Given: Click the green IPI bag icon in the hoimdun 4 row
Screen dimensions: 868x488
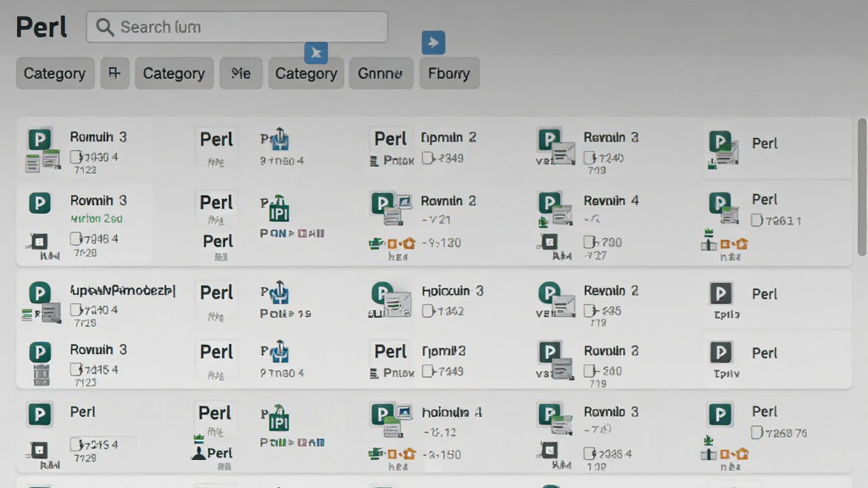Looking at the screenshot, I should pos(278,418).
